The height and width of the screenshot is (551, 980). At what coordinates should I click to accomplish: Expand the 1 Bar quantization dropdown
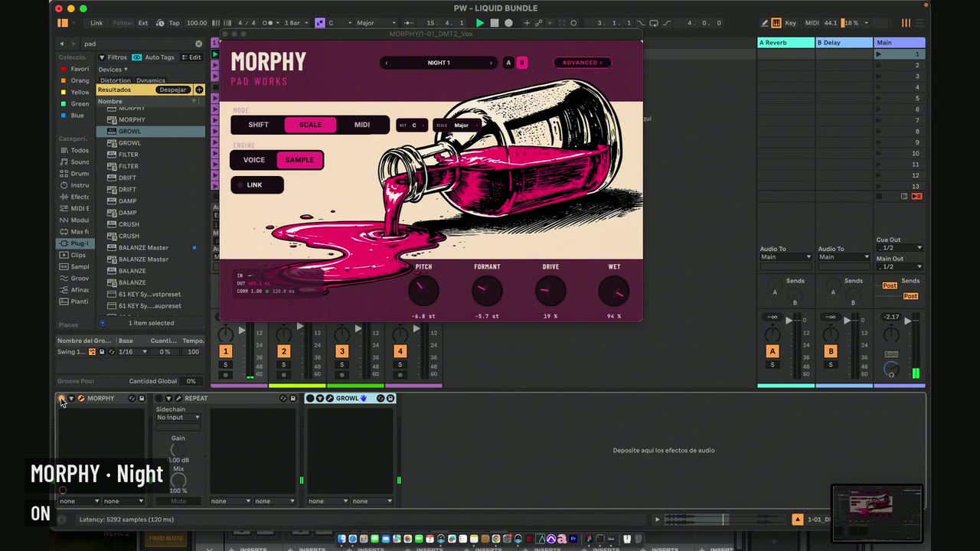click(x=298, y=23)
